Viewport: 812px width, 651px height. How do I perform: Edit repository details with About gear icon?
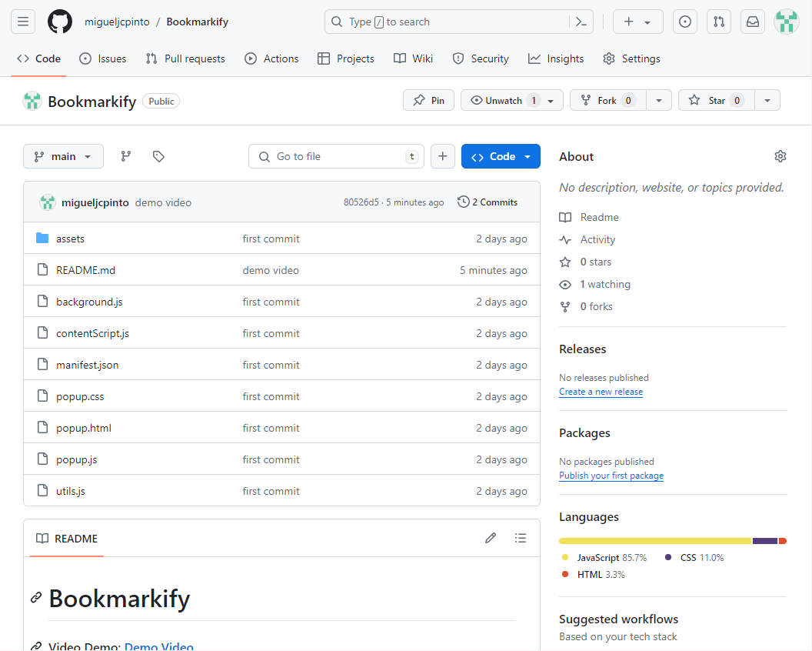click(780, 156)
